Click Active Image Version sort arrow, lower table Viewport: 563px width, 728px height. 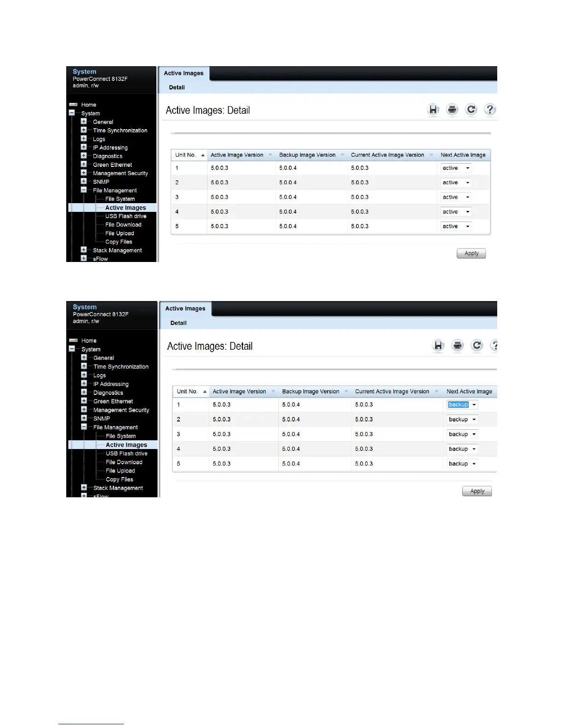tap(273, 392)
